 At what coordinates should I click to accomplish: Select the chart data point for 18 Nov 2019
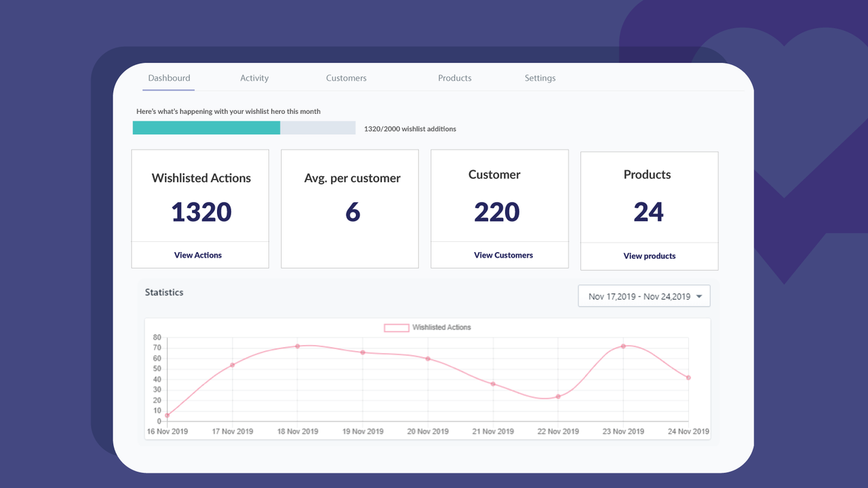(x=298, y=346)
